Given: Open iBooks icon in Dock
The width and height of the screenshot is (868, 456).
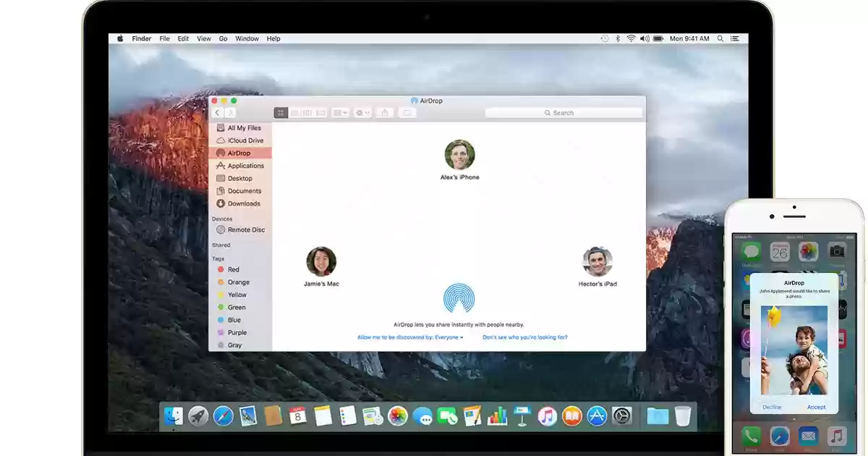Looking at the screenshot, I should [572, 416].
